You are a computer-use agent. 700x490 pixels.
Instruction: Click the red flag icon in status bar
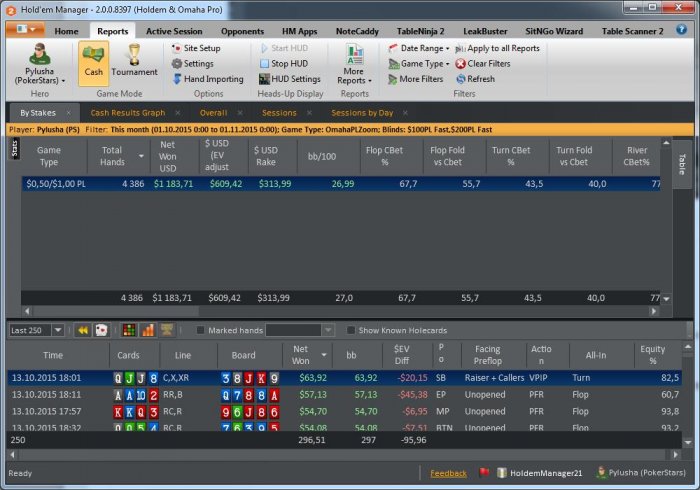click(483, 473)
